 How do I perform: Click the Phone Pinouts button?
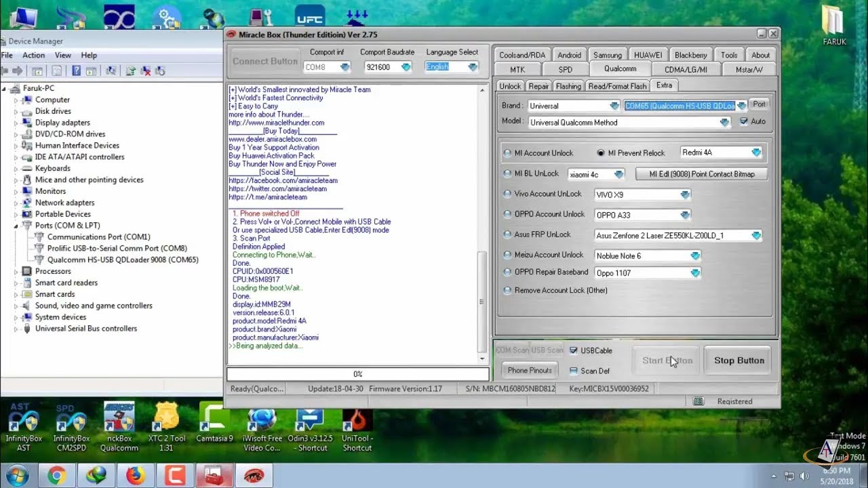[530, 370]
